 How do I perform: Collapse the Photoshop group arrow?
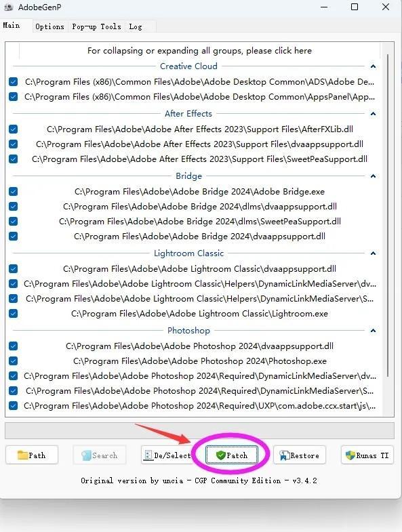373,331
